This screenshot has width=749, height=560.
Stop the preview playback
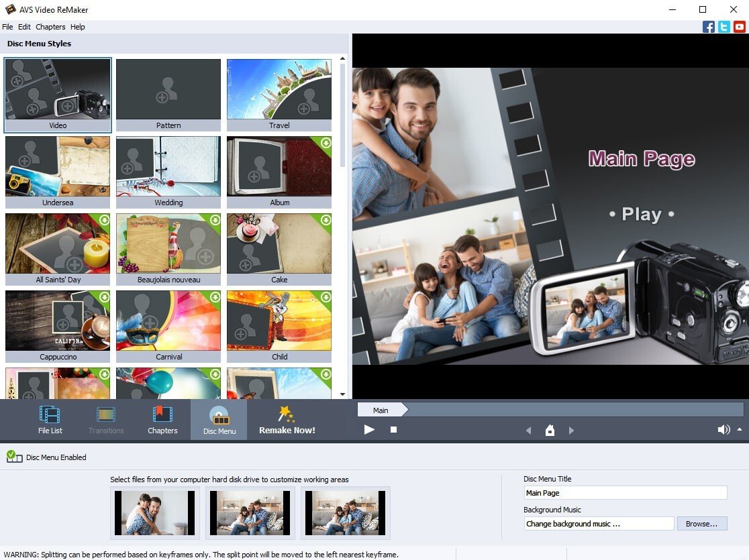(394, 430)
